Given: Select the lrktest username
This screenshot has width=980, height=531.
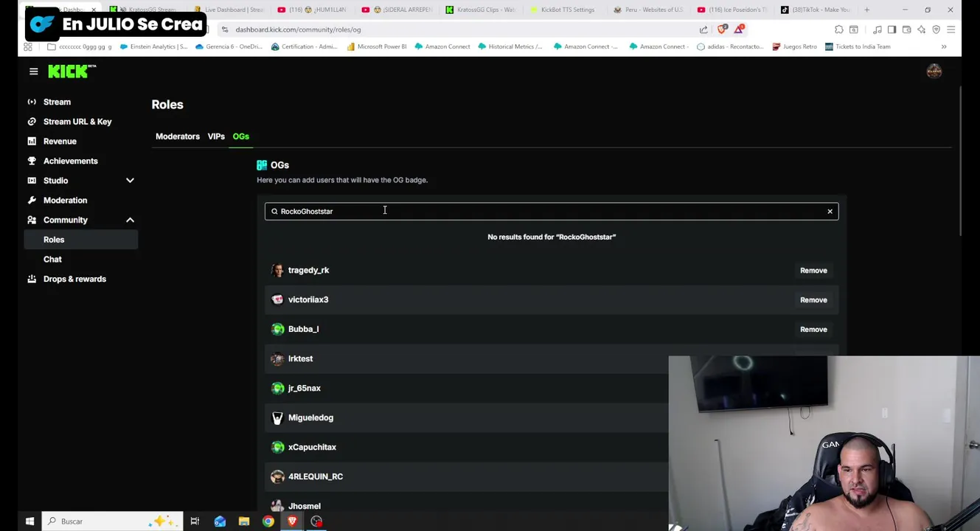Looking at the screenshot, I should click(300, 359).
